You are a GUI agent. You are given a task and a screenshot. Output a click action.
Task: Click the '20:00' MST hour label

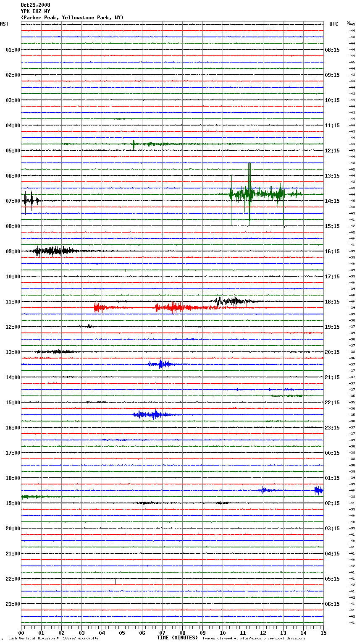point(13,529)
